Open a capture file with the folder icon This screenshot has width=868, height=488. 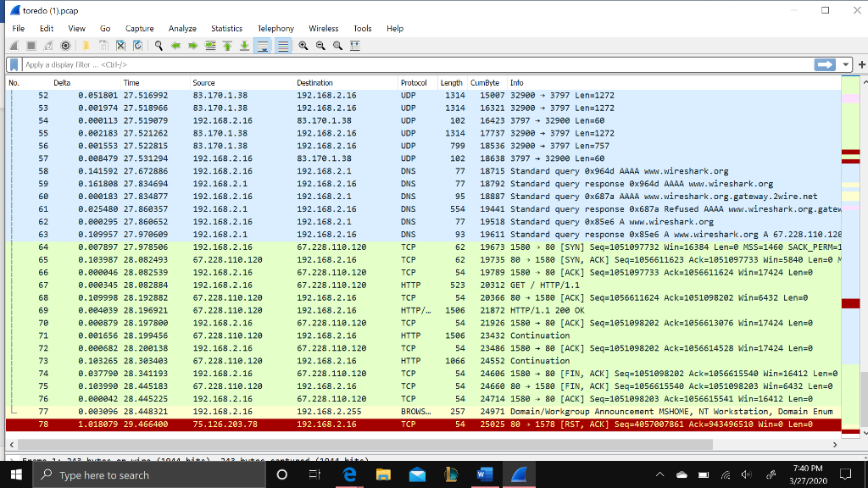pyautogui.click(x=86, y=46)
